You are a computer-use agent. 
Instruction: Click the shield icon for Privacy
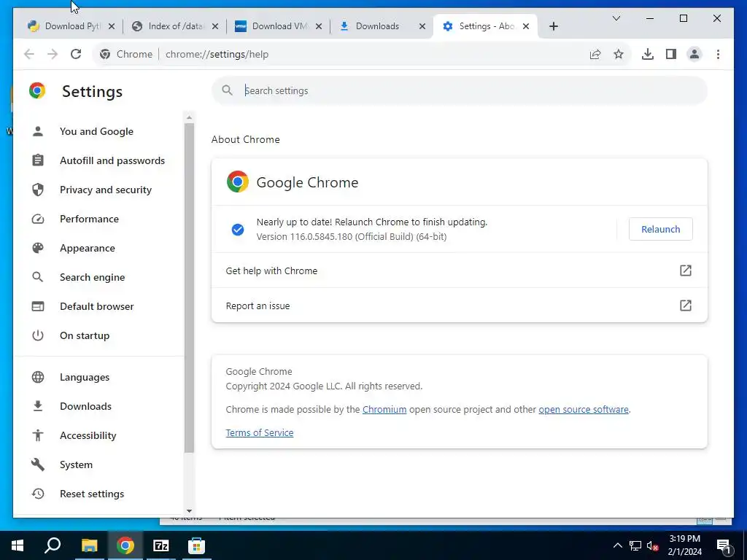(38, 190)
